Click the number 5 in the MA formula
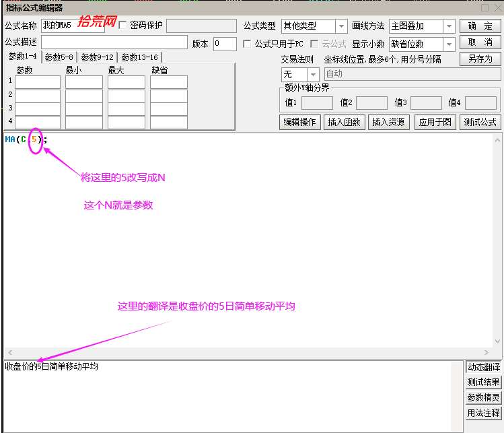The image size is (504, 433). pos(34,139)
